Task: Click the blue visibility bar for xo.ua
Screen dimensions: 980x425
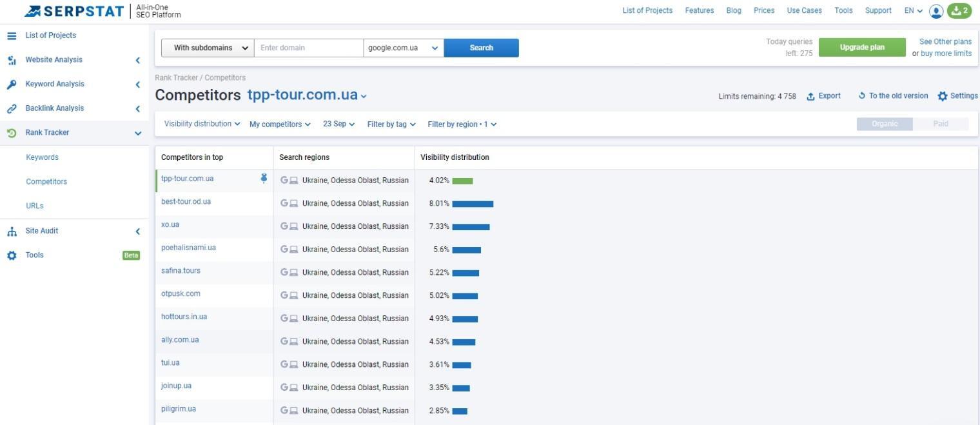Action: 471,227
